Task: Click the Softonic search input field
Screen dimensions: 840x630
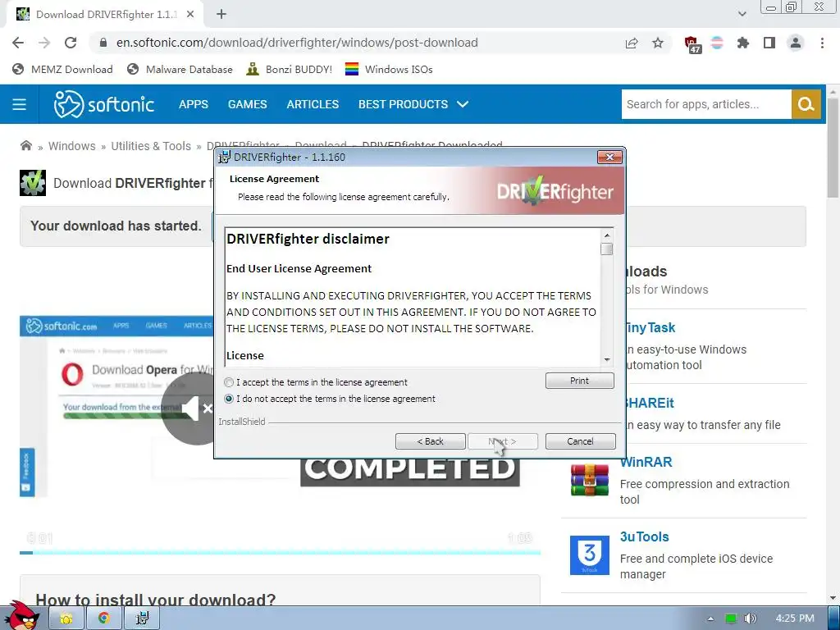Action: pos(706,104)
